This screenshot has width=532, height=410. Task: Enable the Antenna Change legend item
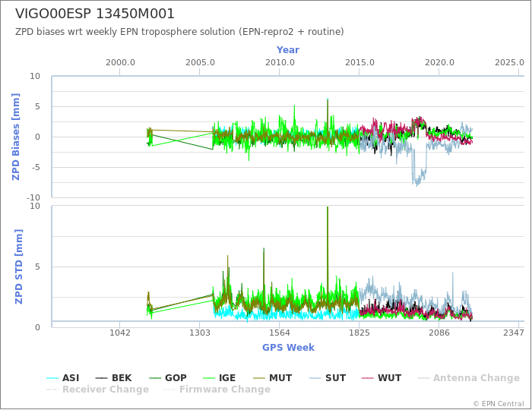pyautogui.click(x=469, y=378)
